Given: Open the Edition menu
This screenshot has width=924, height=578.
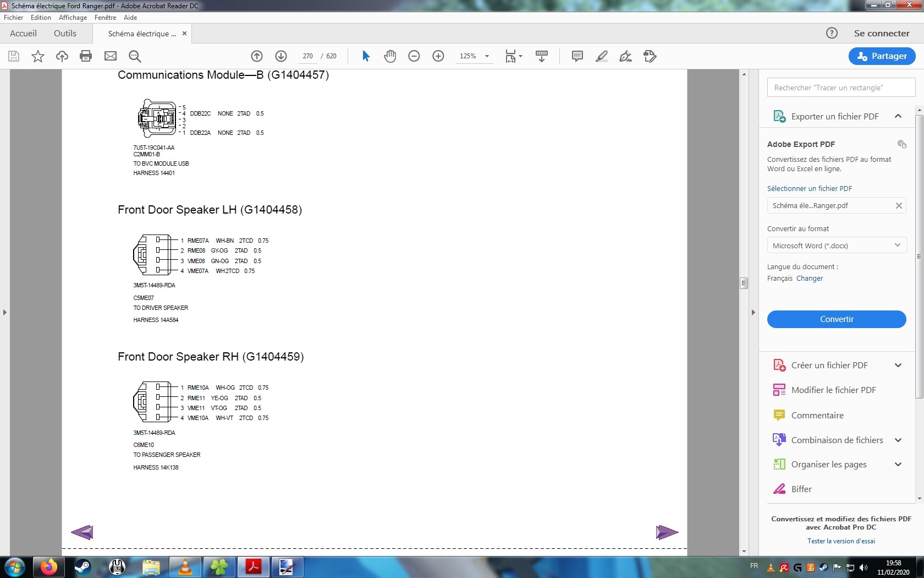Looking at the screenshot, I should point(41,18).
